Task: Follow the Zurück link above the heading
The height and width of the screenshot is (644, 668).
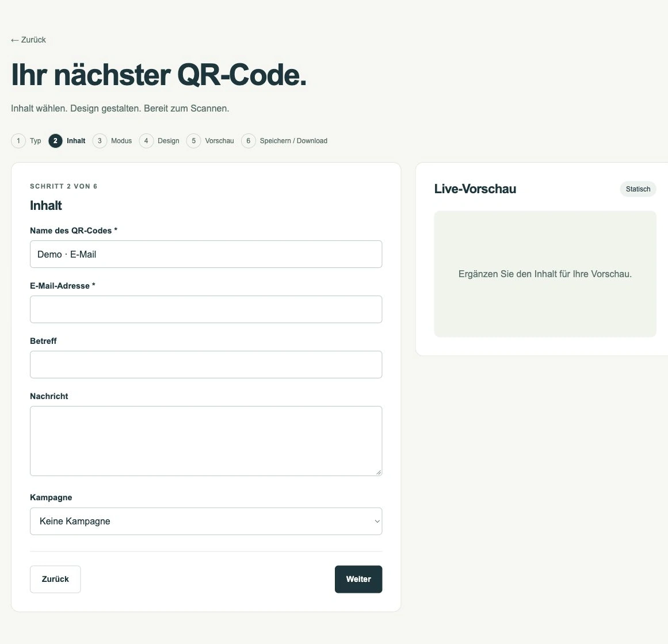Action: tap(28, 40)
